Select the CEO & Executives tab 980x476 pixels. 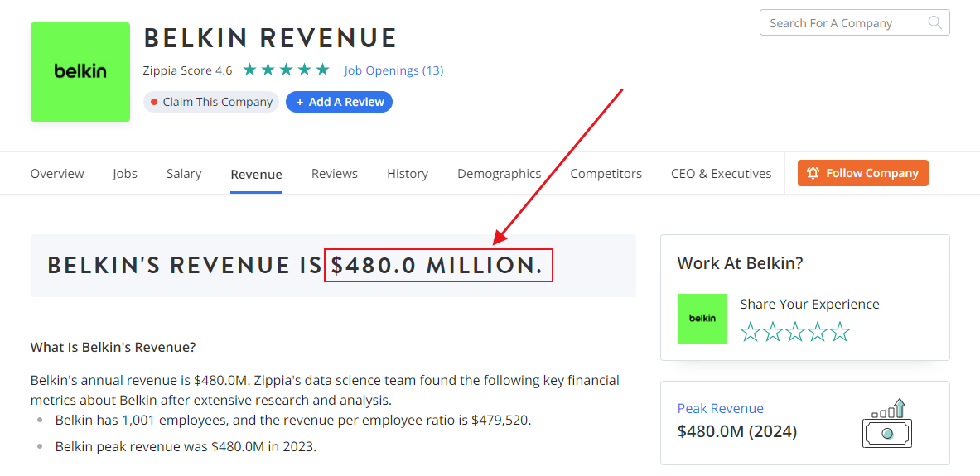point(721,174)
